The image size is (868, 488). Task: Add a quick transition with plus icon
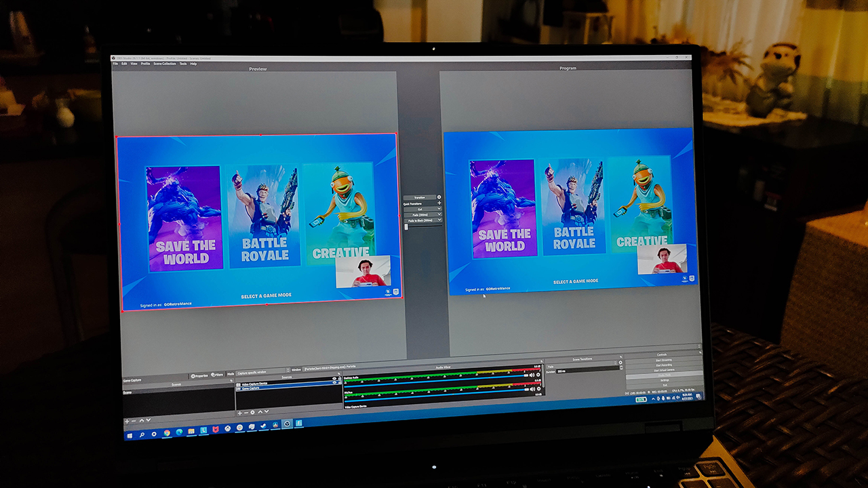click(x=439, y=203)
